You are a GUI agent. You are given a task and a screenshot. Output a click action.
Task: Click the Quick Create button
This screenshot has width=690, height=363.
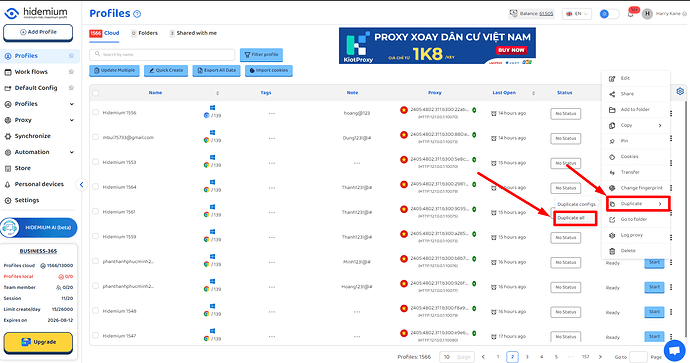tap(166, 70)
